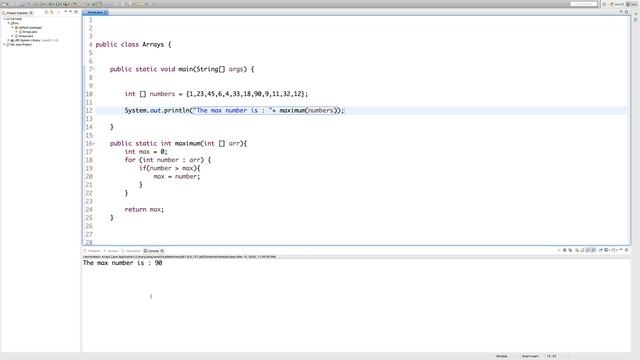Open Arrays.java under default package
The width and height of the screenshot is (640, 360).
coord(29,31)
